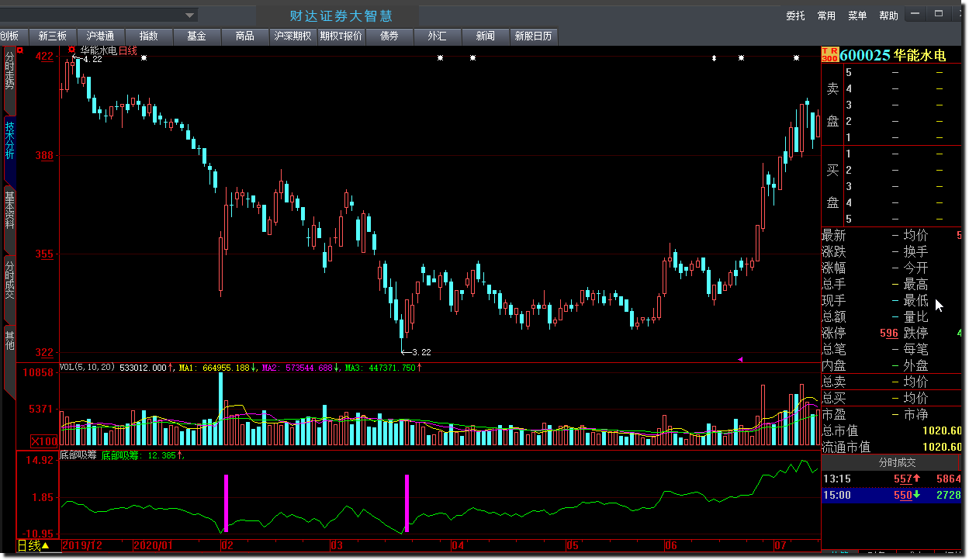Expand the title bar stock search dropdown

(189, 16)
